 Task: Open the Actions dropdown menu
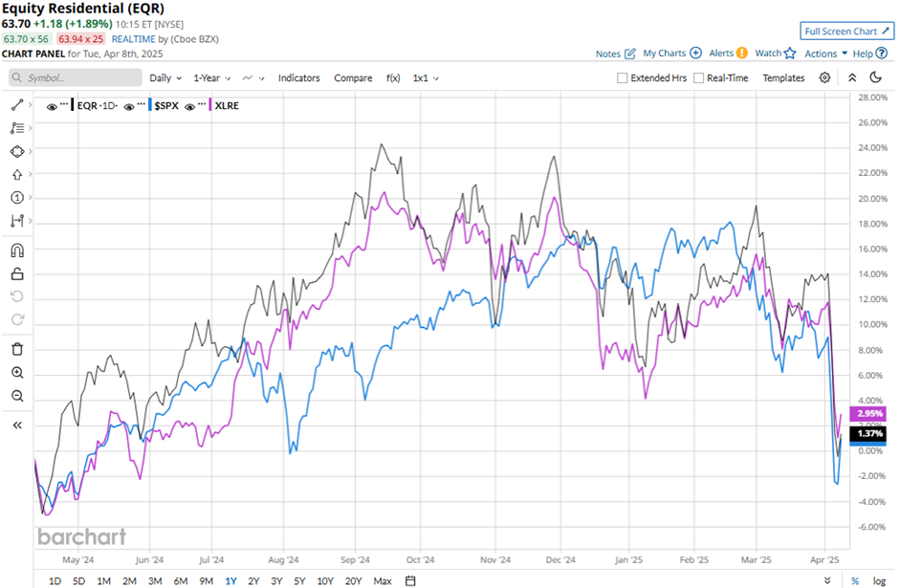[x=825, y=54]
